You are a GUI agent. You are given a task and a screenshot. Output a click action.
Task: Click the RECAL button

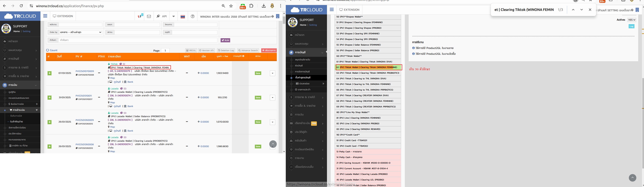coord(191,51)
